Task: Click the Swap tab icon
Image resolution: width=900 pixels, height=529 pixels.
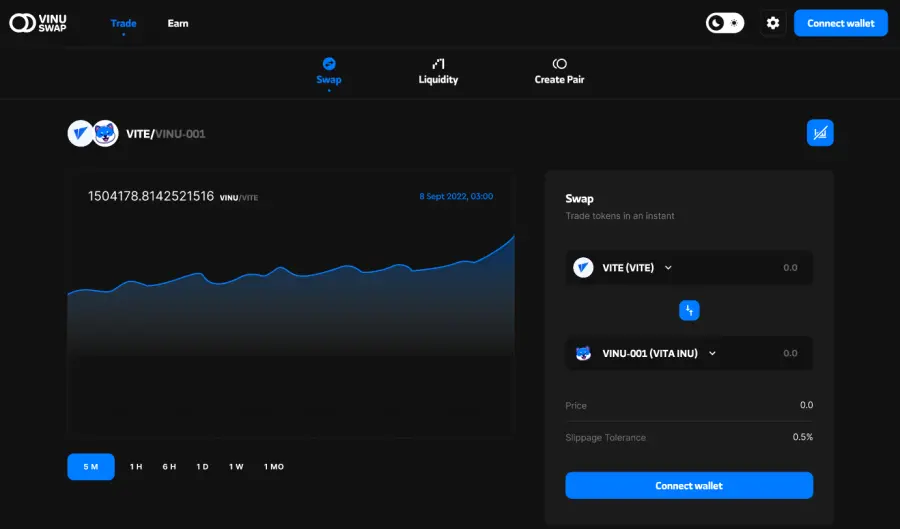Action: click(x=329, y=63)
